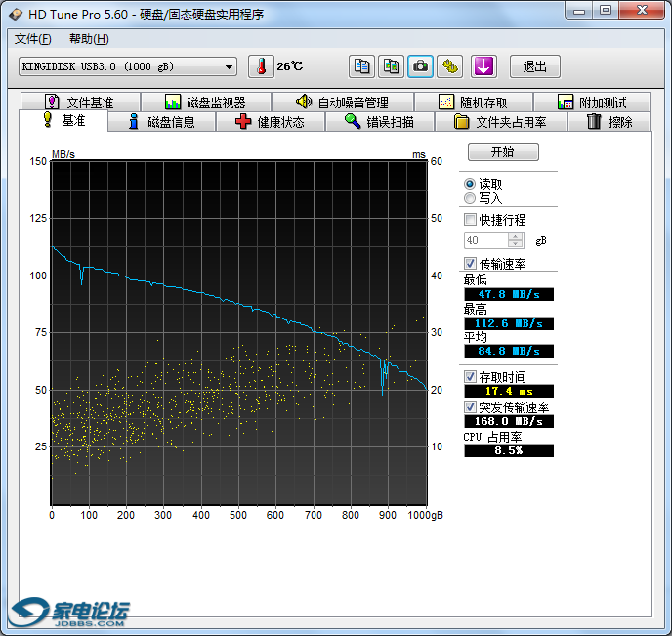672x636 pixels.
Task: Open the 帮助(H) menu
Action: 89,39
